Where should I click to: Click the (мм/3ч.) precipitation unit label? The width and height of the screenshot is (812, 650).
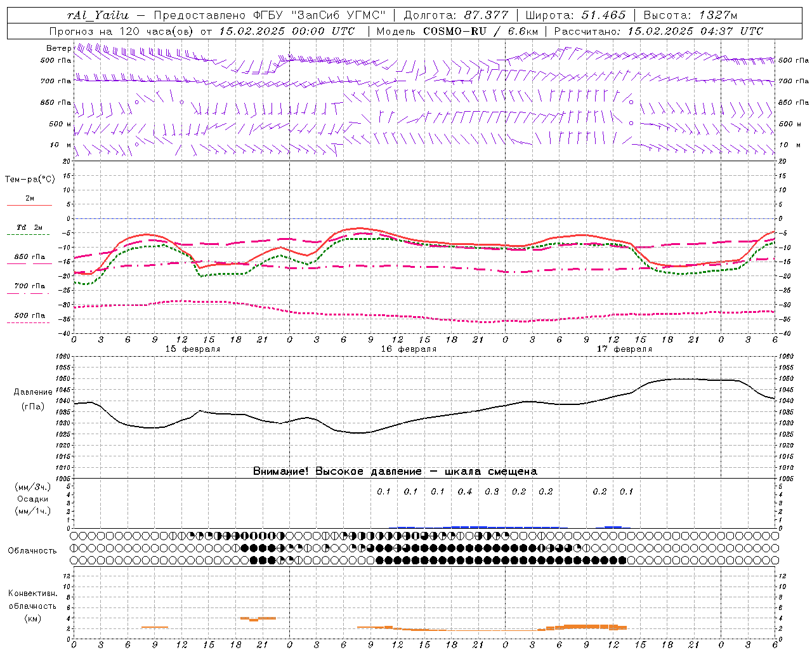[32, 487]
